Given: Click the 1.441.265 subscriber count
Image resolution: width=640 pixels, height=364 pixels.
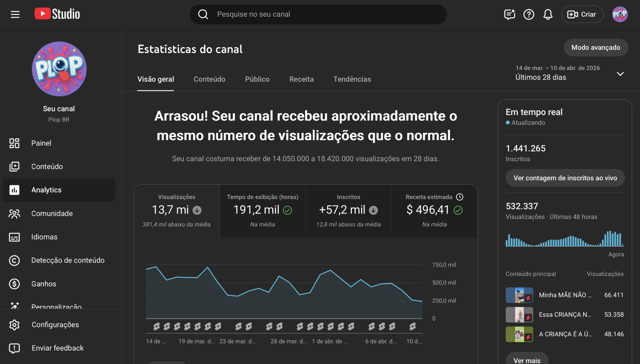Looking at the screenshot, I should [526, 148].
